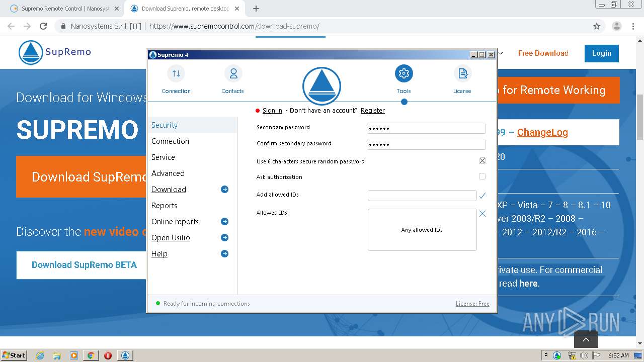Select Service in the Tools sidebar
Viewport: 644px width, 362px height.
point(192,157)
